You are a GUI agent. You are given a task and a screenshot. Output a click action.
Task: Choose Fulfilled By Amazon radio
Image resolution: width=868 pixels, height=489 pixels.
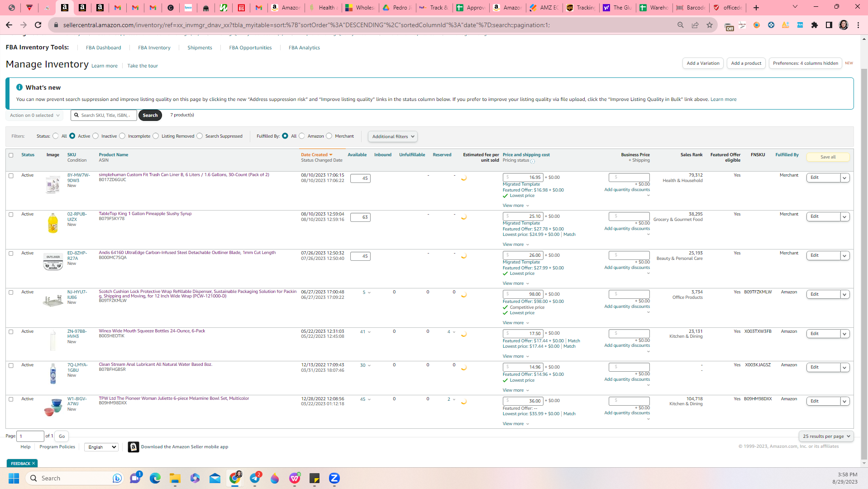pyautogui.click(x=302, y=136)
